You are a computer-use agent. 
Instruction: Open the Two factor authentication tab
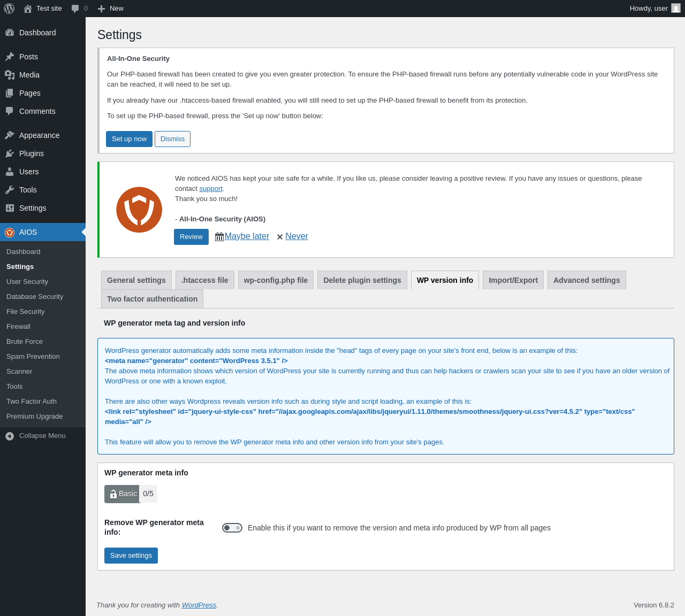point(153,299)
